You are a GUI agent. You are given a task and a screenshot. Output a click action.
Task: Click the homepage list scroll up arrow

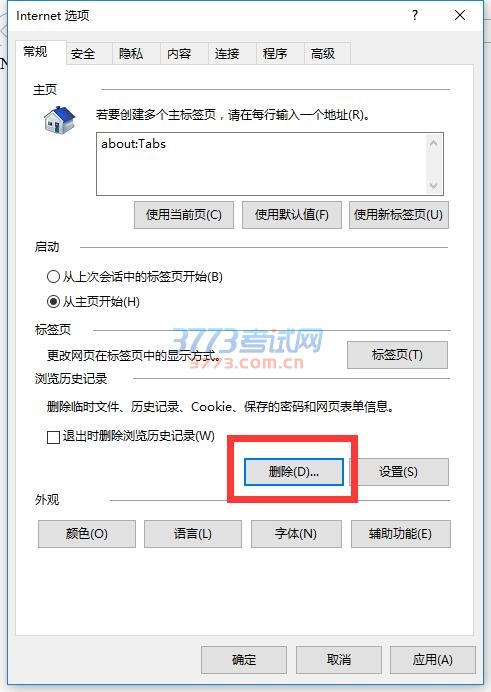433,143
